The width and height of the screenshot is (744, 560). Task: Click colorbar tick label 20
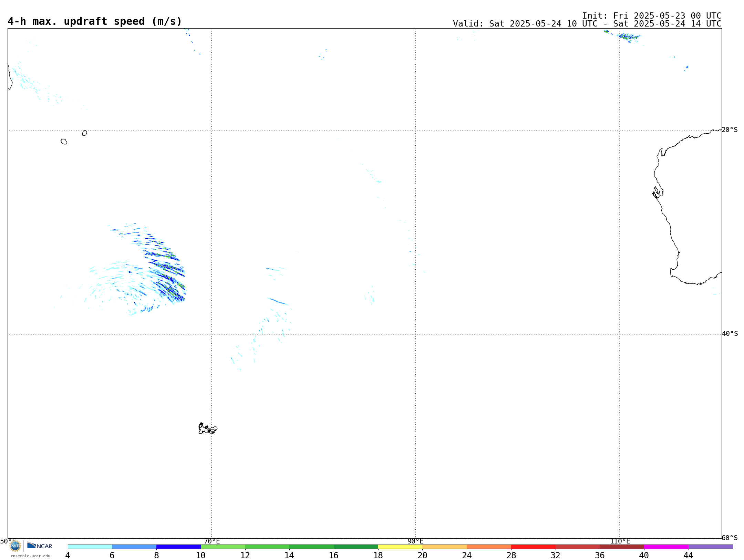click(422, 555)
